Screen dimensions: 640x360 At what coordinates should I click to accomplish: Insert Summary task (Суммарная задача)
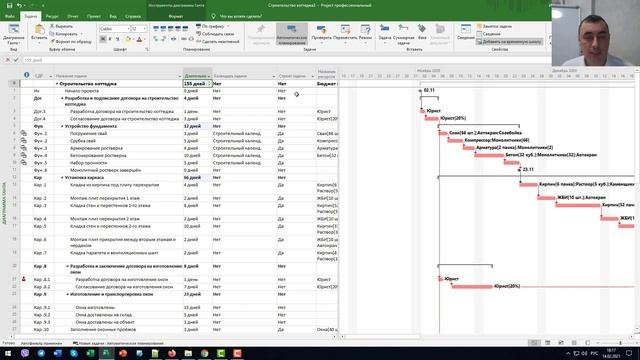coord(403,34)
